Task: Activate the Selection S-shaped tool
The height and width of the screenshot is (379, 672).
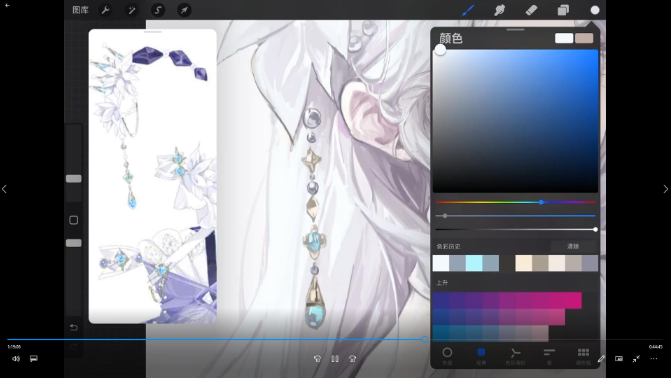Action: (x=158, y=10)
